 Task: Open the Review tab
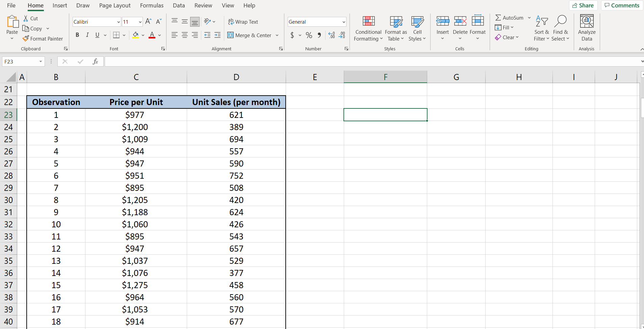(203, 5)
